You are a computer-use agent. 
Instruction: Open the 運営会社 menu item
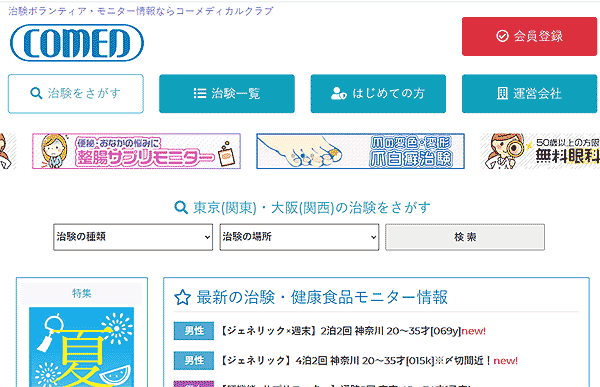tap(529, 94)
